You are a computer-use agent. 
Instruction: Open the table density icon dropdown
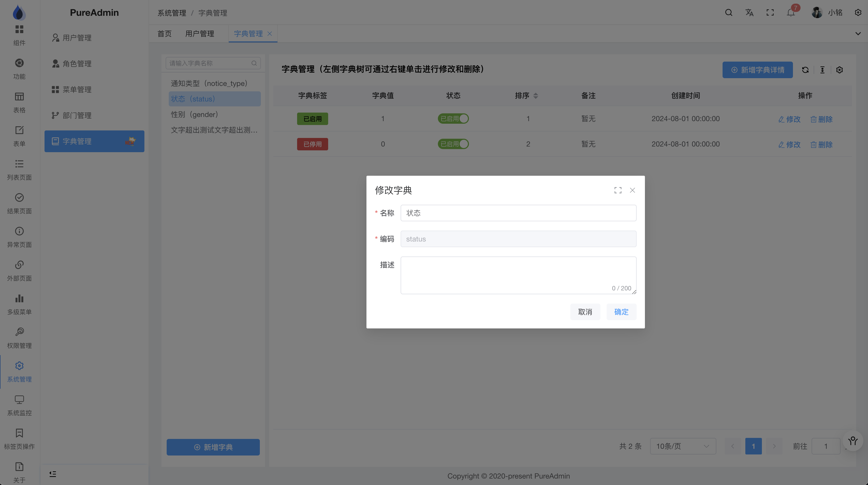tap(822, 70)
